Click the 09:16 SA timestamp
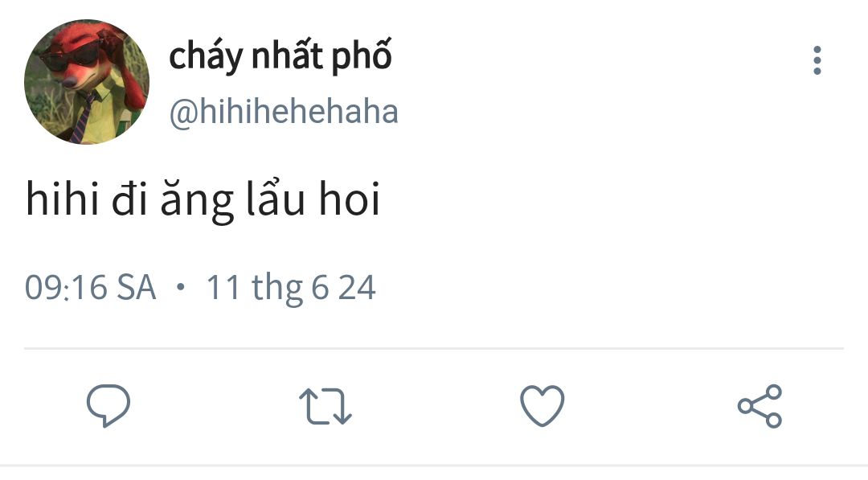Screen dimensions: 868x480 tap(91, 288)
